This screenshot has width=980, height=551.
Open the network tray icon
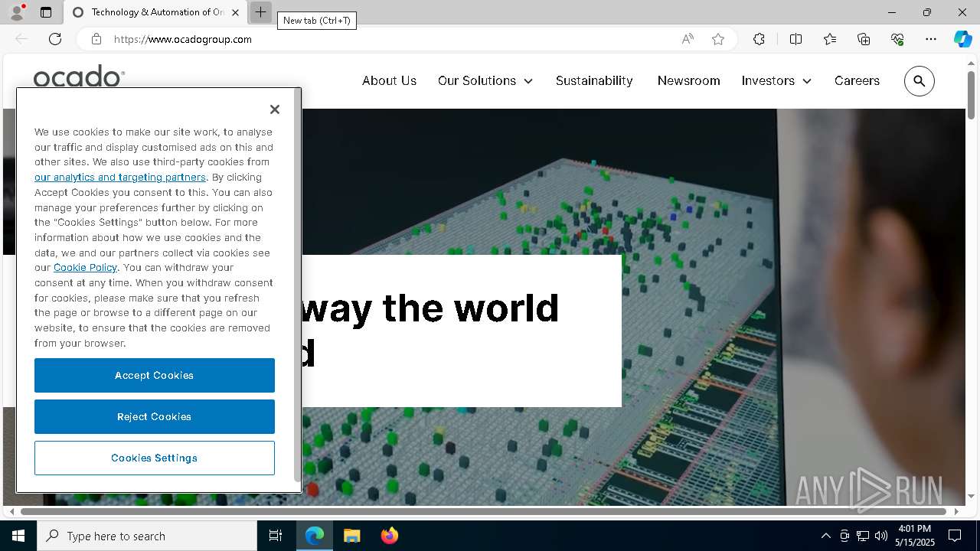click(x=863, y=536)
